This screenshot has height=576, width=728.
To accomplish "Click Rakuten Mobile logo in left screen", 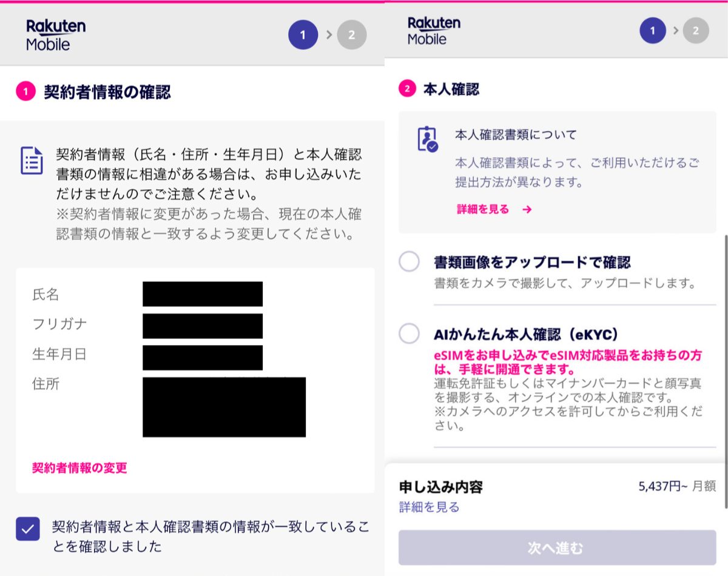I will [56, 35].
